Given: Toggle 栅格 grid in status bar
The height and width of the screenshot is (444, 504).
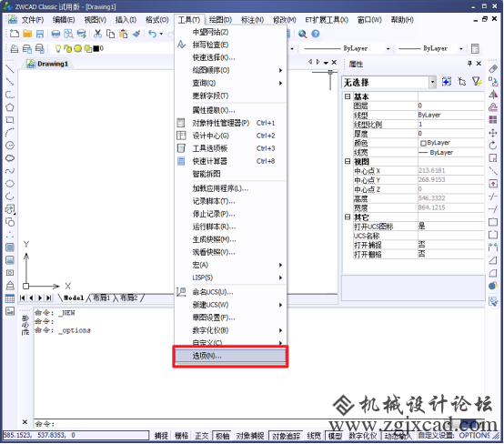Looking at the screenshot, I should pos(181,436).
